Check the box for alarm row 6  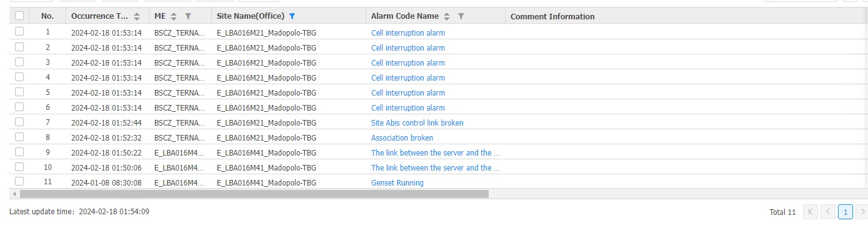(19, 107)
